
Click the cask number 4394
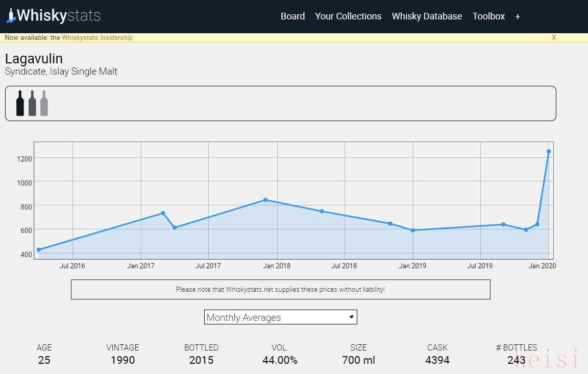tap(437, 360)
